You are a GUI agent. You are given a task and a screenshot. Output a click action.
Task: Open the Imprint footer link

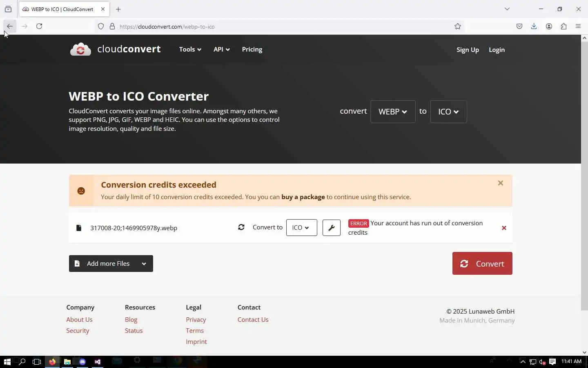point(196,341)
